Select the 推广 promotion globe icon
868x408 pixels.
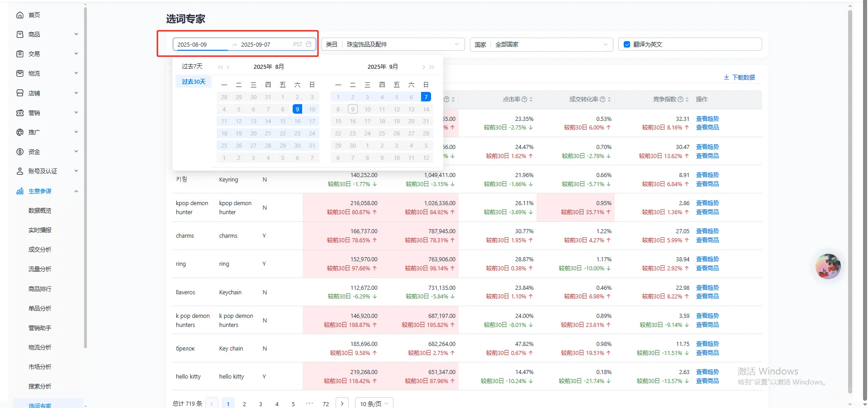tap(20, 132)
